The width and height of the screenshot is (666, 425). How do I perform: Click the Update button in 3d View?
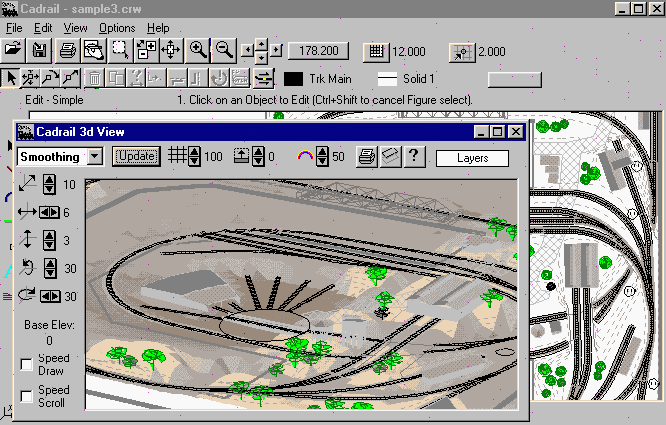click(136, 156)
